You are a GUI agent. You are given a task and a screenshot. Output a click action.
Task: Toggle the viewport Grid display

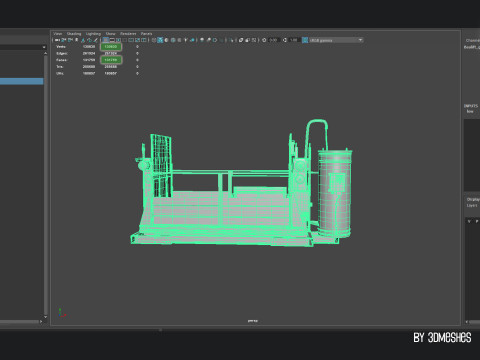(x=106, y=40)
